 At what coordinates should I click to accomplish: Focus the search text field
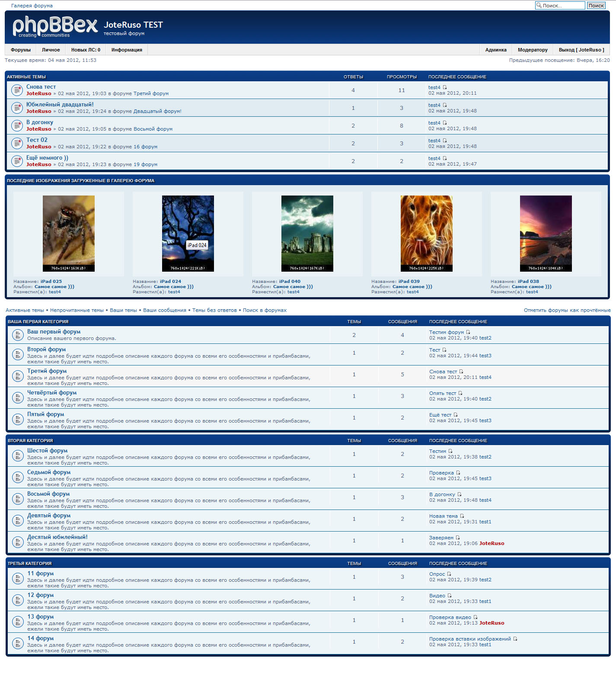click(563, 6)
